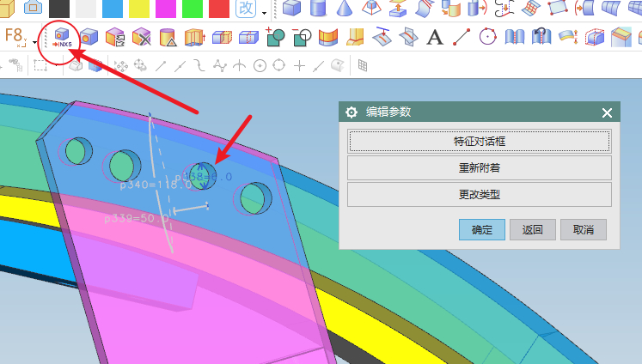Screen dimensions: 642x364
Task: Open dropdown arrow beside the 改 button
Action: (265, 13)
